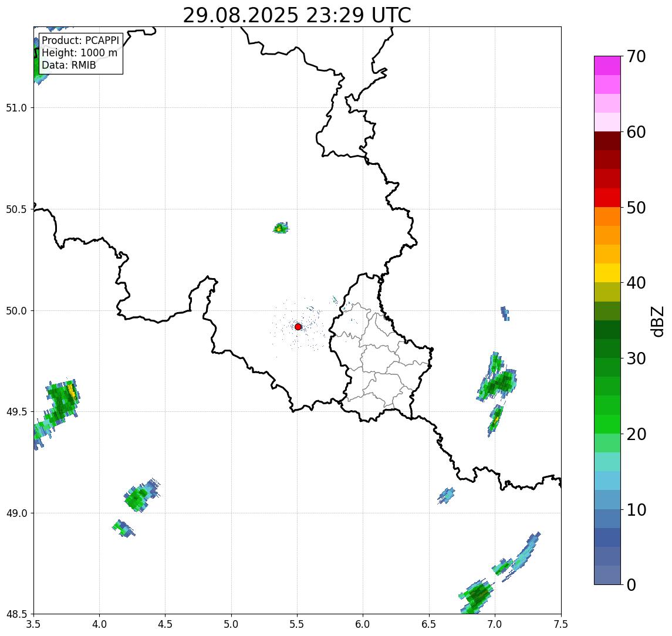
Task: Click the light blue echo near 49.1°N 6.65°E
Action: [x=446, y=495]
